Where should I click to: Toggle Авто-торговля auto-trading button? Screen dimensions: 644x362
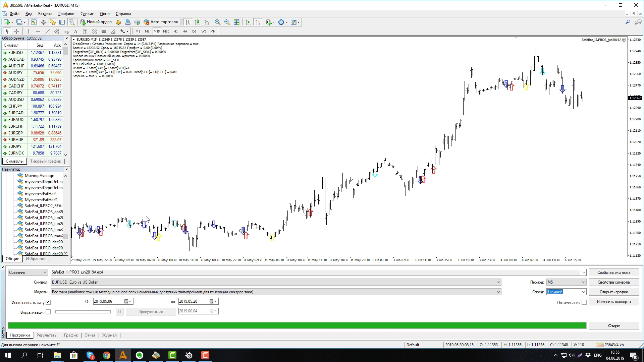click(161, 22)
